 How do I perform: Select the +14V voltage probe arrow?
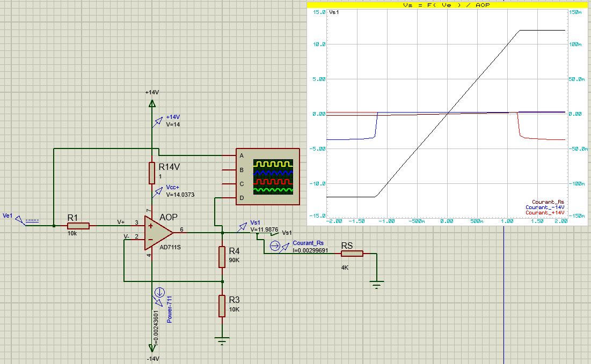158,122
